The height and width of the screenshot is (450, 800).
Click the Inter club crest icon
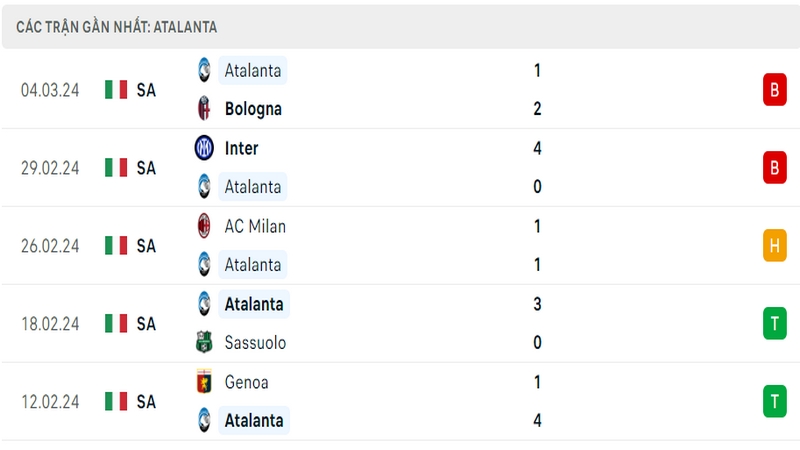coord(204,148)
